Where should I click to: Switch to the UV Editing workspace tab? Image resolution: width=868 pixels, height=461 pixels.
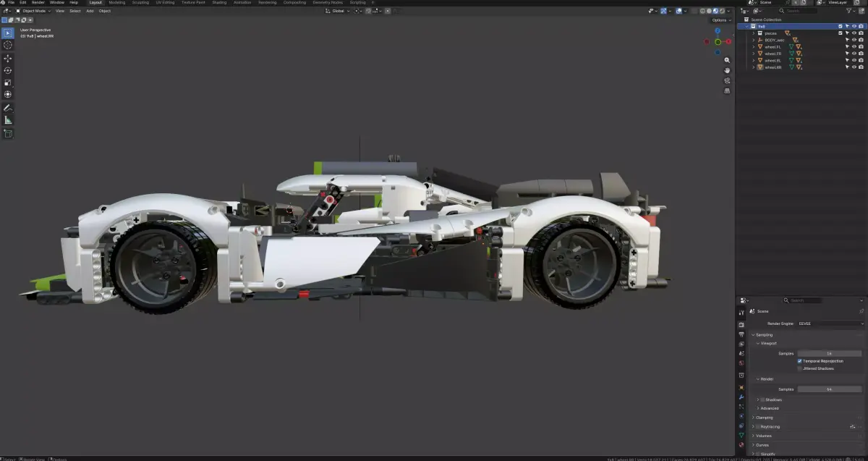pyautogui.click(x=165, y=2)
